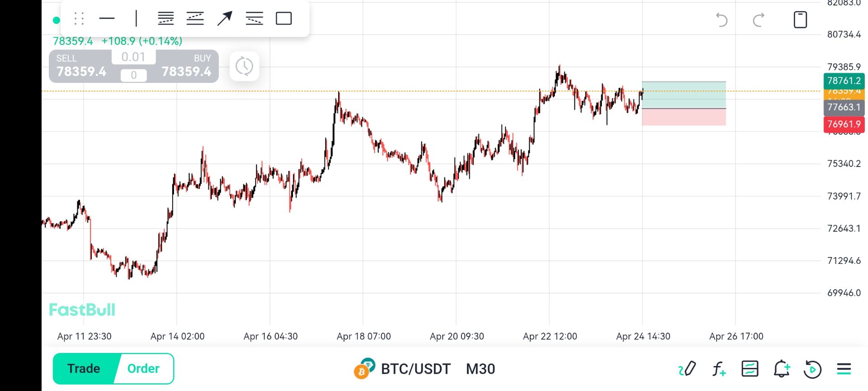This screenshot has height=391, width=868.
Task: Pick the arrow trend line tool
Action: [x=225, y=19]
